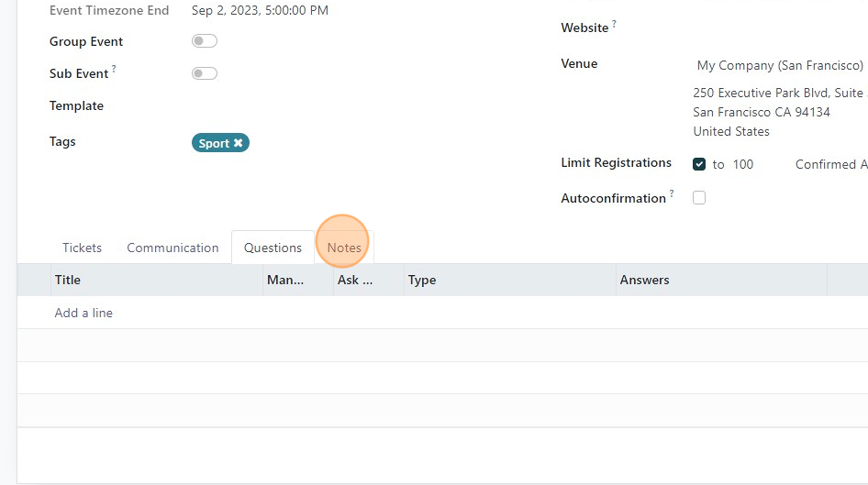Click the Ask column header
The height and width of the screenshot is (485, 868).
[369, 280]
